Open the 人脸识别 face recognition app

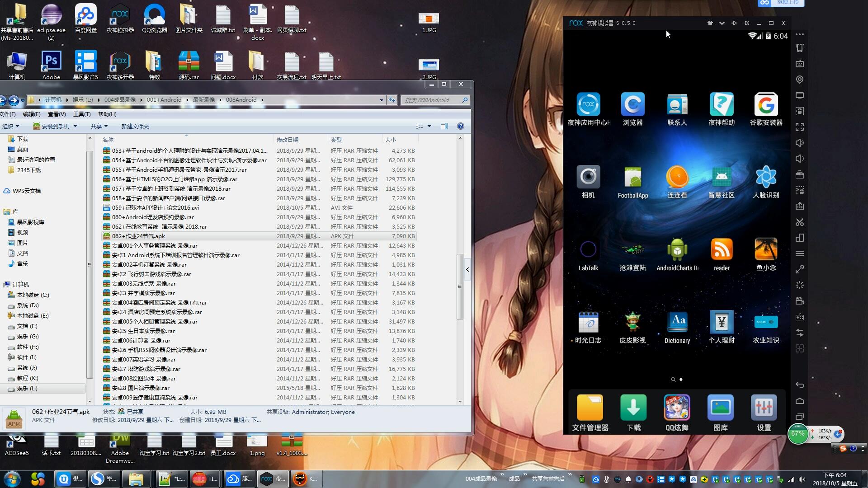pyautogui.click(x=766, y=182)
